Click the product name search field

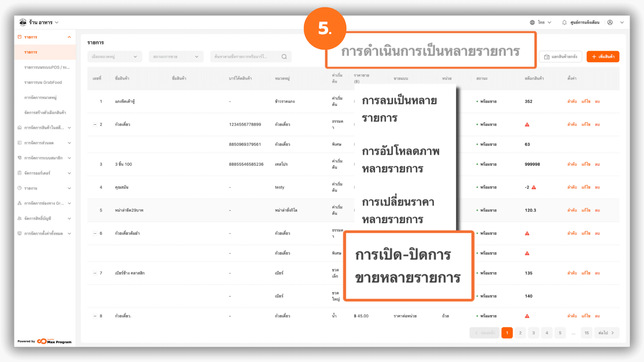pyautogui.click(x=245, y=57)
